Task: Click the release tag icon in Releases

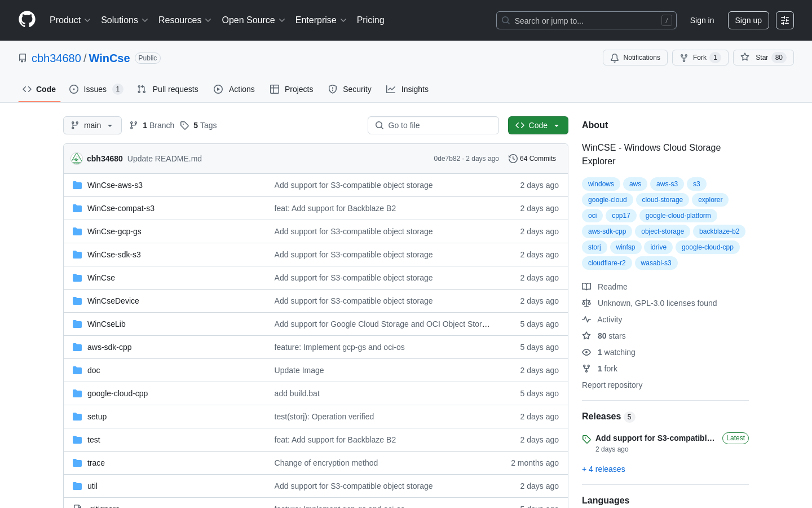Action: point(586,439)
